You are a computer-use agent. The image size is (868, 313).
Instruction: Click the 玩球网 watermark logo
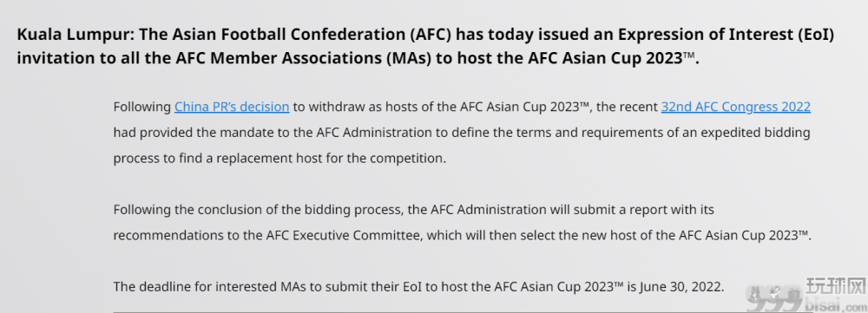[834, 287]
